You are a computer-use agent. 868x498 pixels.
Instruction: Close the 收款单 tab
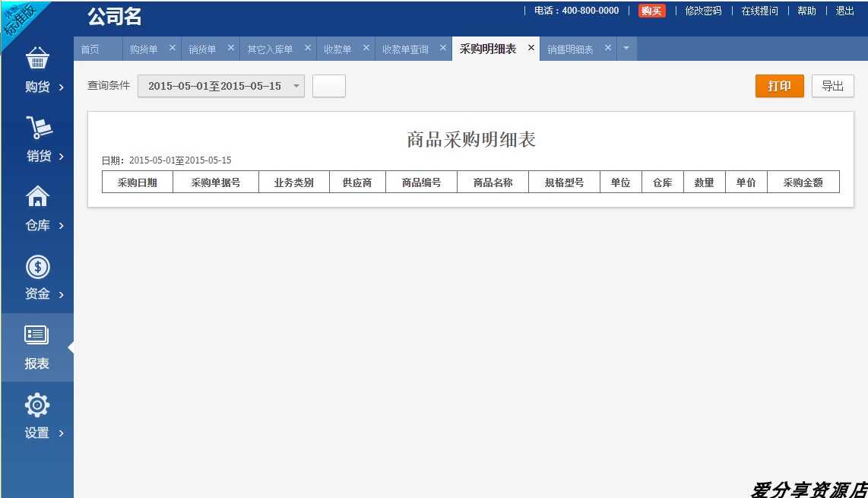366,48
